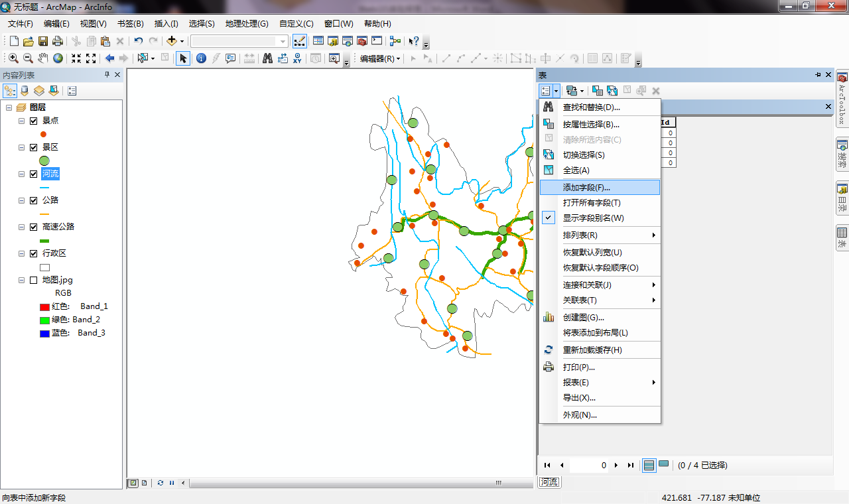Open the Find binoculars tool

tap(267, 58)
